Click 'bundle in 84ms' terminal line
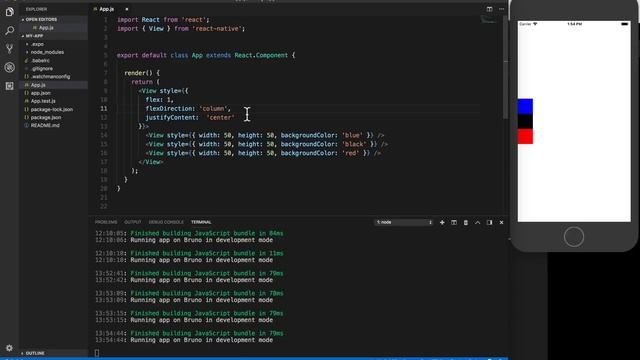Image resolution: width=640 pixels, height=360 pixels. click(x=189, y=233)
